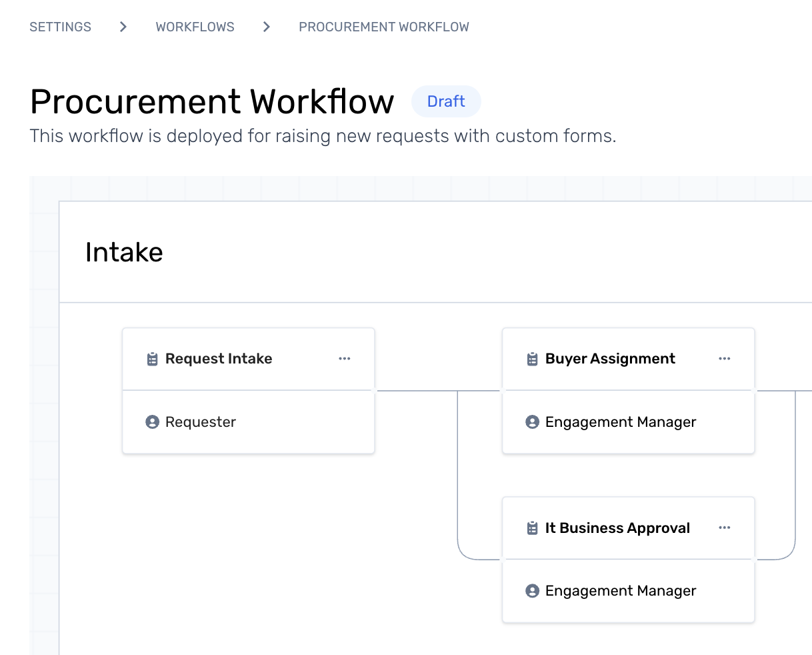
Task: Click the clipboard icon beside Request Intake
Action: (x=152, y=359)
